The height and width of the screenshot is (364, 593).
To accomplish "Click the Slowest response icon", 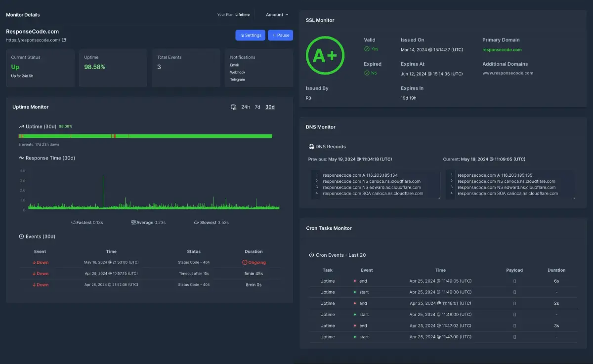I will click(196, 223).
